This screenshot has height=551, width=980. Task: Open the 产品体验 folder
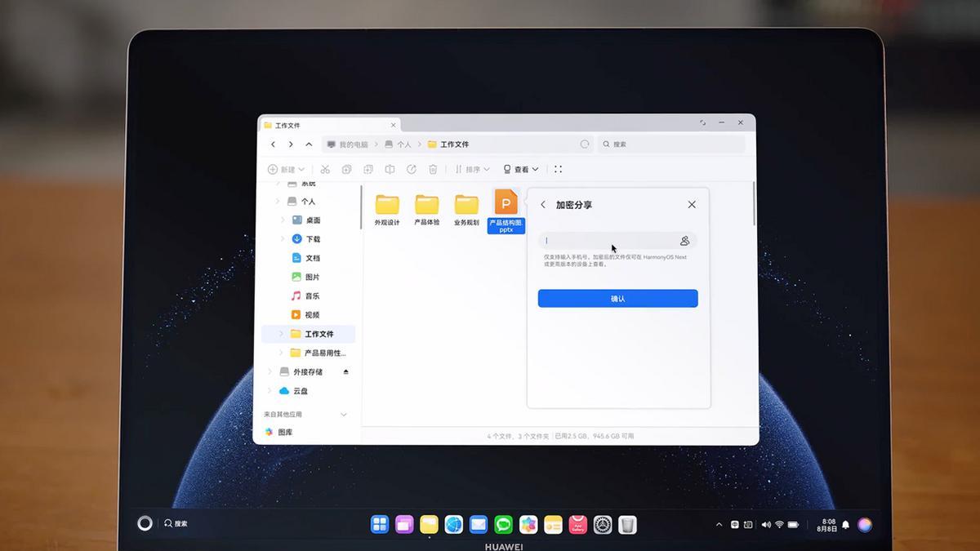[426, 210]
